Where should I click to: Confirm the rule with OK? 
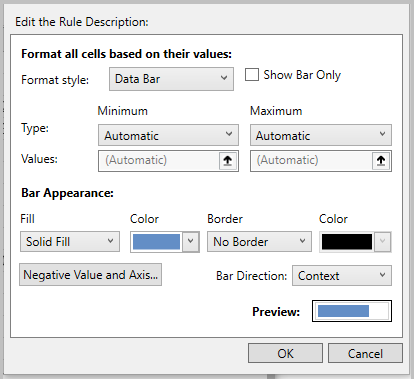(x=285, y=353)
